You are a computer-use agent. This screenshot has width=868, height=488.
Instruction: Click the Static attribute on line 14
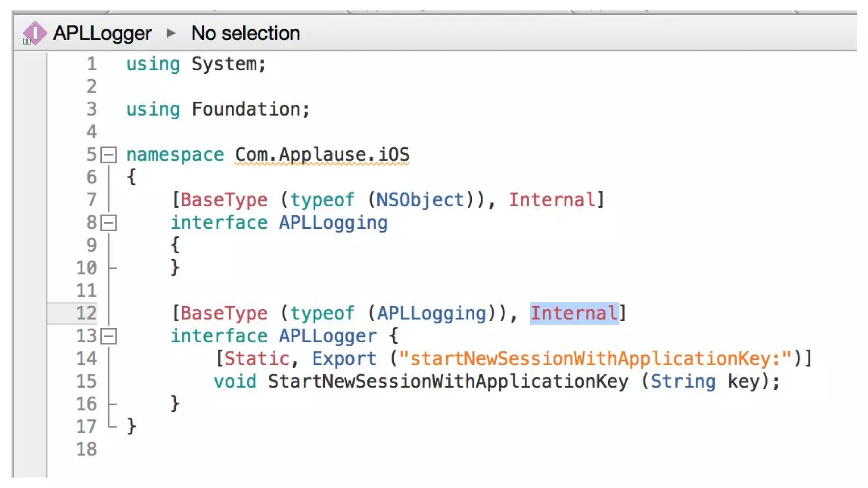[256, 359]
